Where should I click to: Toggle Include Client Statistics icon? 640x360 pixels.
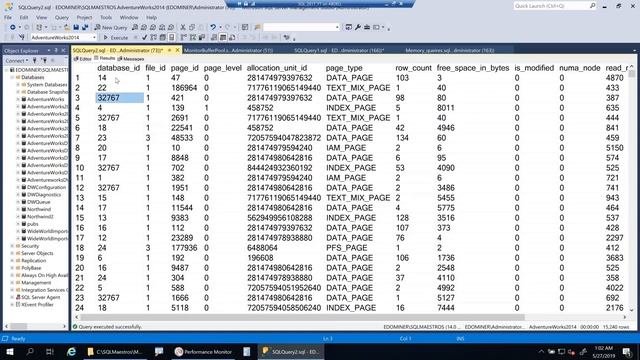(x=202, y=38)
